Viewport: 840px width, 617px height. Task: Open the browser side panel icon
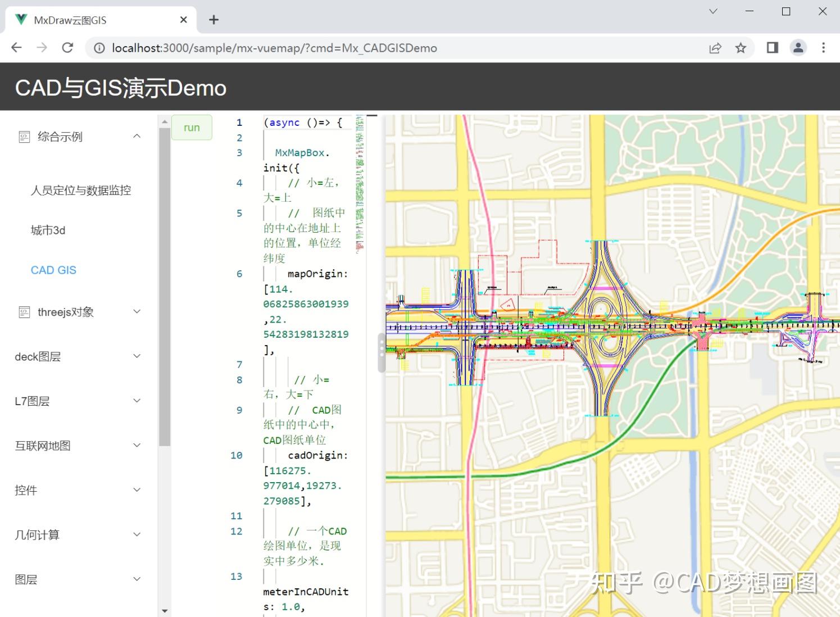point(771,48)
